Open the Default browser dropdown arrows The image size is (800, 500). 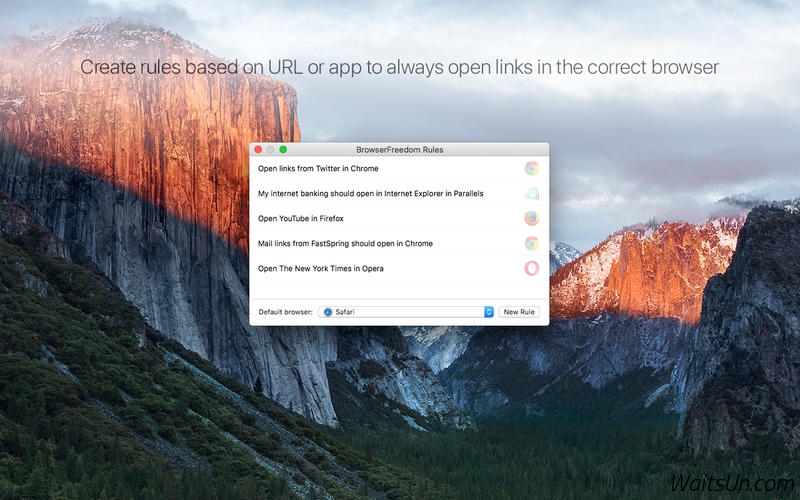pyautogui.click(x=489, y=312)
